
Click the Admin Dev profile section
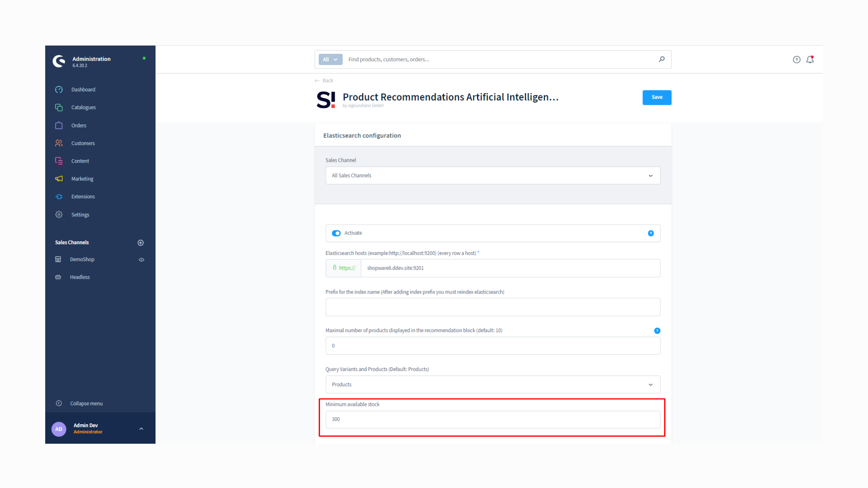tap(99, 428)
